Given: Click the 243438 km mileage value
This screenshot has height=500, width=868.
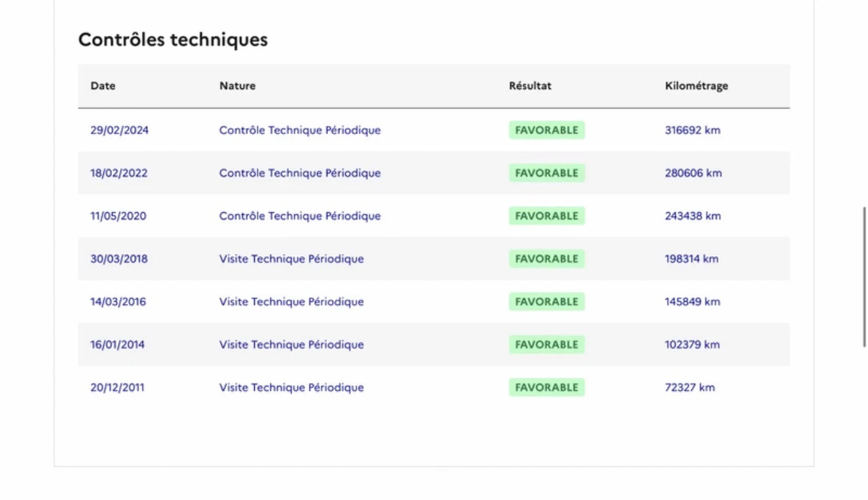Looking at the screenshot, I should (x=692, y=216).
